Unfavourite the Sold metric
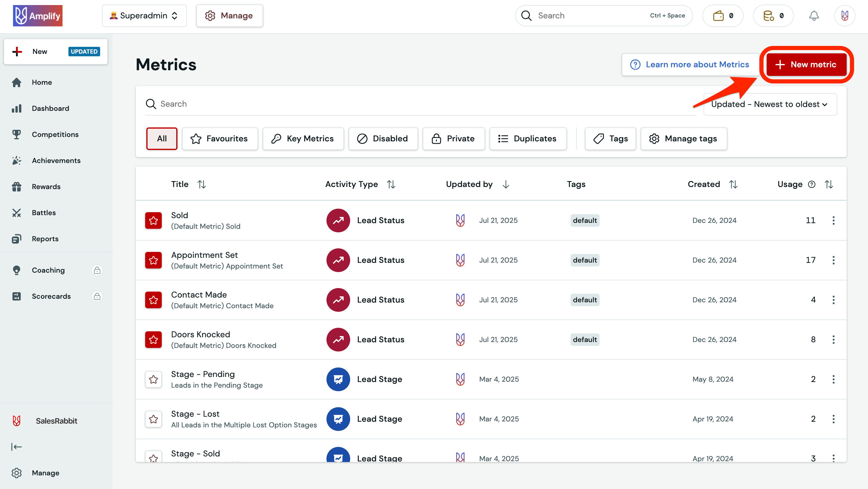868x489 pixels. click(x=153, y=220)
